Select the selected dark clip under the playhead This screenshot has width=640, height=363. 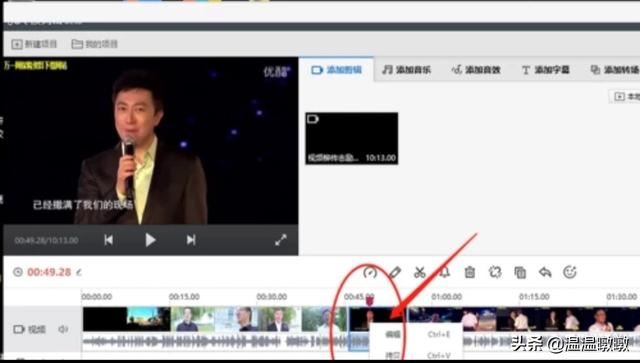[377, 319]
